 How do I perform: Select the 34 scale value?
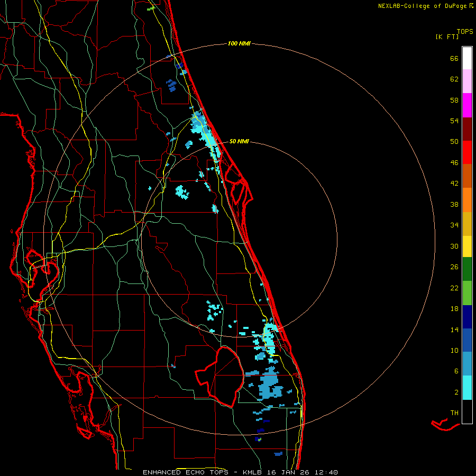(x=454, y=225)
